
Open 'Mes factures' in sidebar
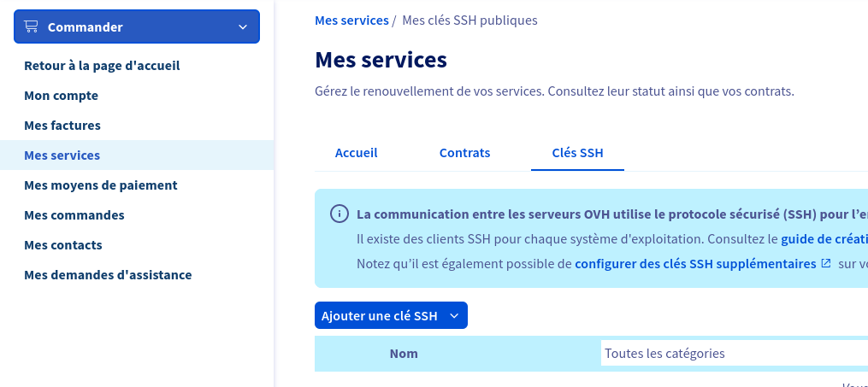pos(62,126)
